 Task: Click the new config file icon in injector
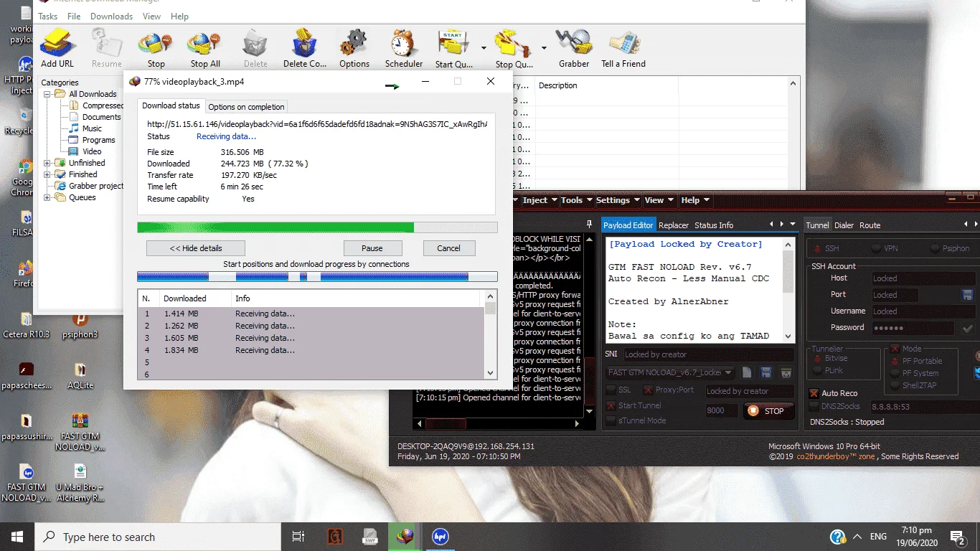tap(747, 372)
